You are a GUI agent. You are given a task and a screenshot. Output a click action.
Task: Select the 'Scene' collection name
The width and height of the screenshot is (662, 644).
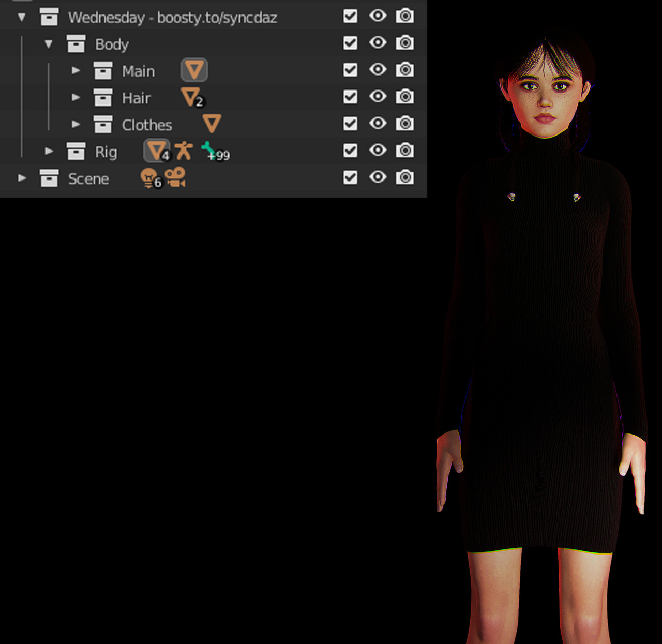tap(88, 179)
